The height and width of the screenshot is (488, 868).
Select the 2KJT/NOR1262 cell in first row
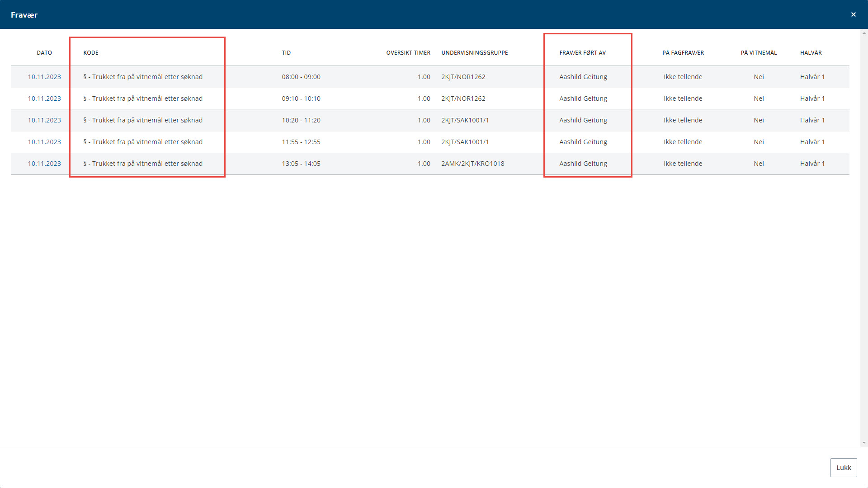[463, 77]
